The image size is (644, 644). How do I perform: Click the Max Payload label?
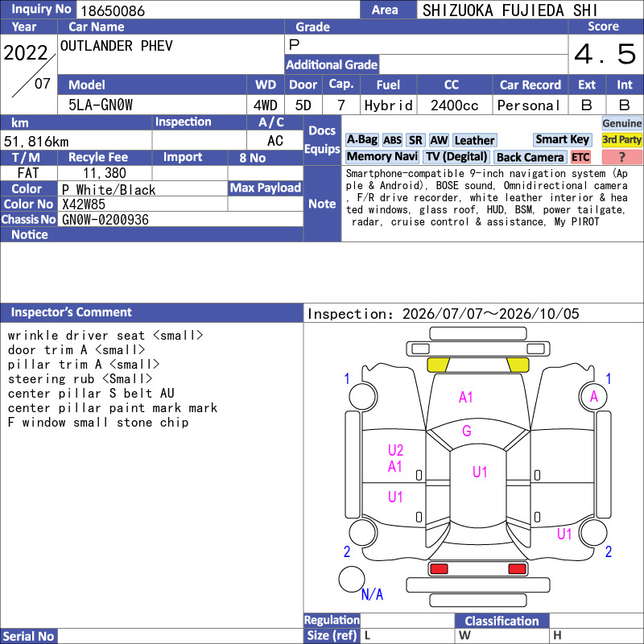266,188
